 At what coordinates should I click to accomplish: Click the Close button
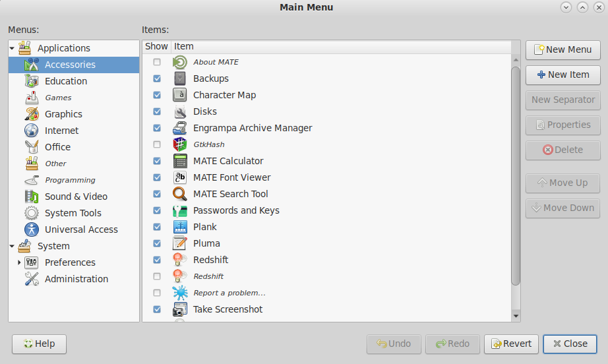pos(570,344)
